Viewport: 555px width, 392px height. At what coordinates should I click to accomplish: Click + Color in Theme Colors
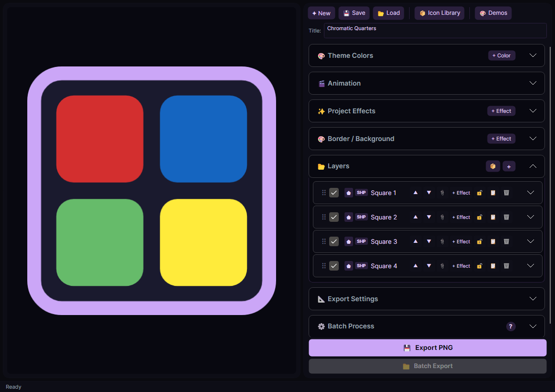[x=501, y=55]
